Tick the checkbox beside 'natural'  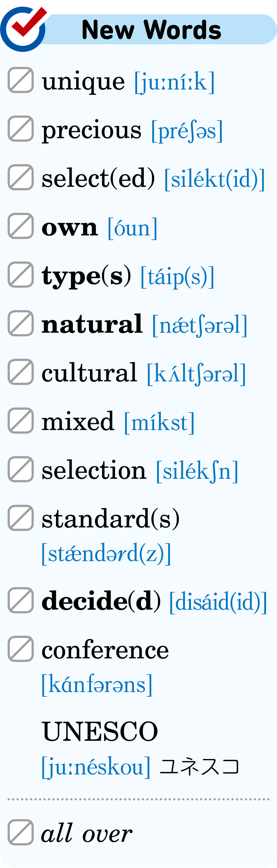pos(21,323)
